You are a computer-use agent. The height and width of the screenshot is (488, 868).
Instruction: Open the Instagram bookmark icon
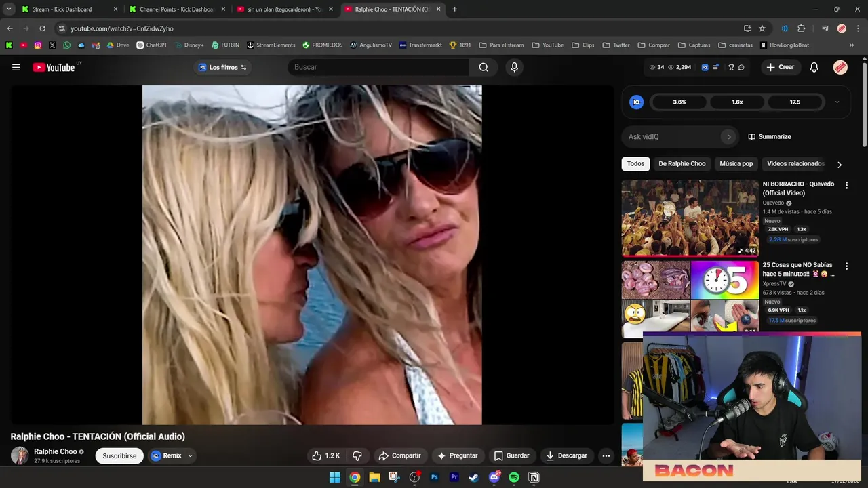37,45
